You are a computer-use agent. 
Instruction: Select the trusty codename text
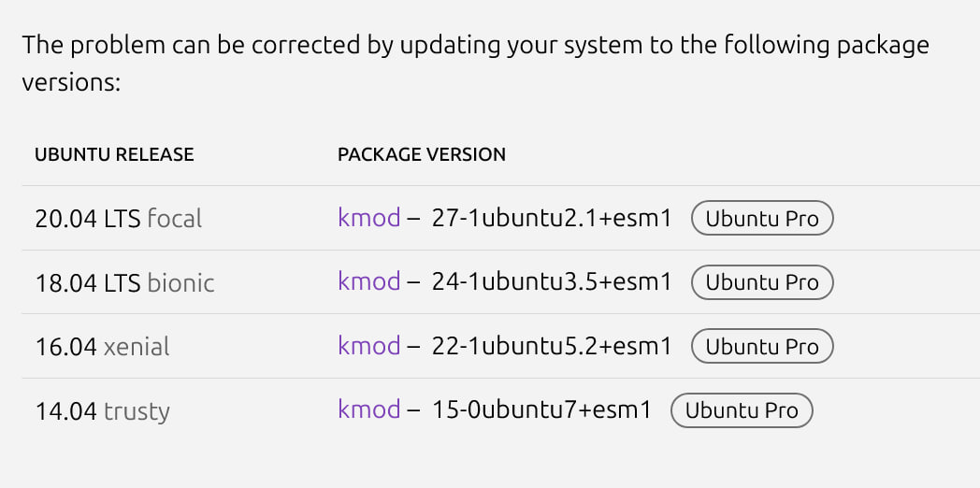(x=137, y=411)
